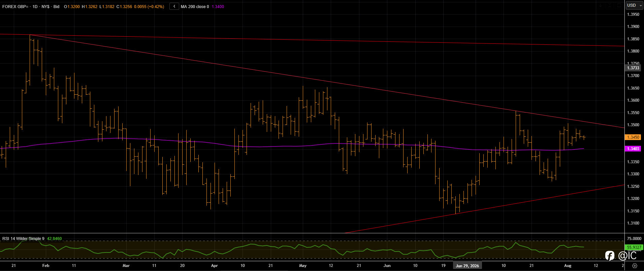Click the low price L1.3182 value
This screenshot has width=644, height=271.
pyautogui.click(x=107, y=6)
